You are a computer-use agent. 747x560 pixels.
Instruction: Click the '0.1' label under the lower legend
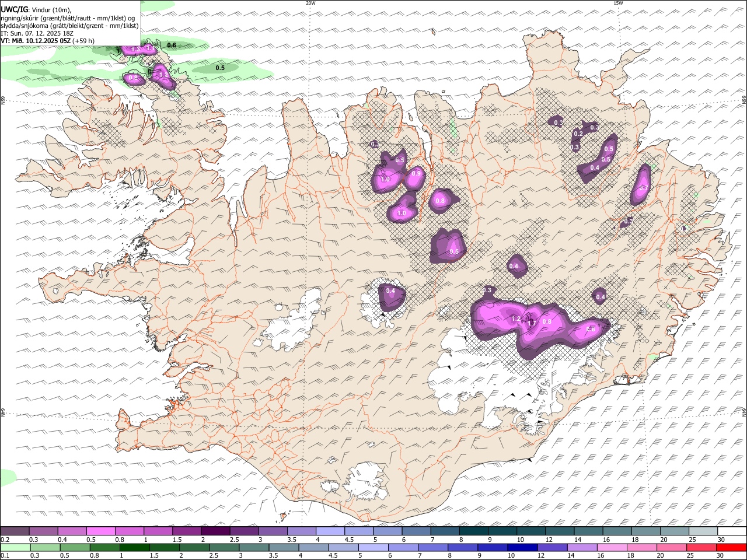4,556
